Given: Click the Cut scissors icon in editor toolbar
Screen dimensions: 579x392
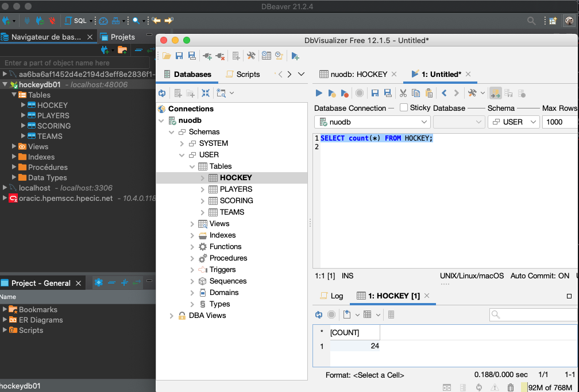Looking at the screenshot, I should pyautogui.click(x=403, y=93).
